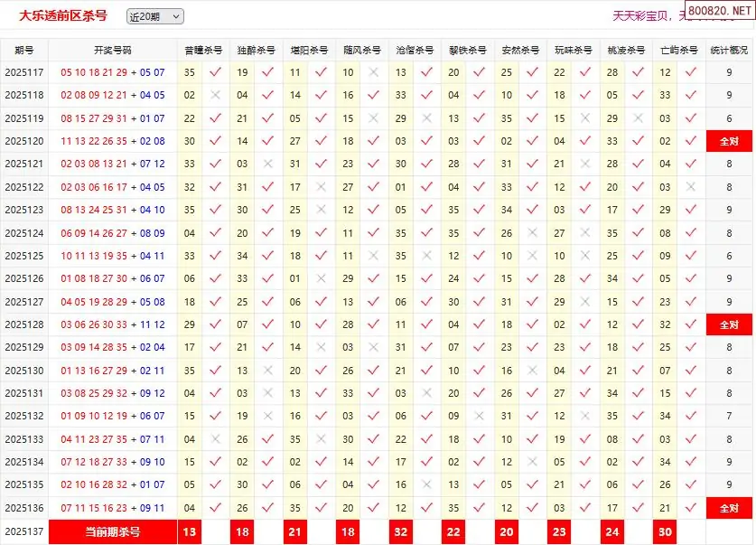Click the checkmark for 治儒杀号 in row 2025120
756x545 pixels.
[x=426, y=141]
